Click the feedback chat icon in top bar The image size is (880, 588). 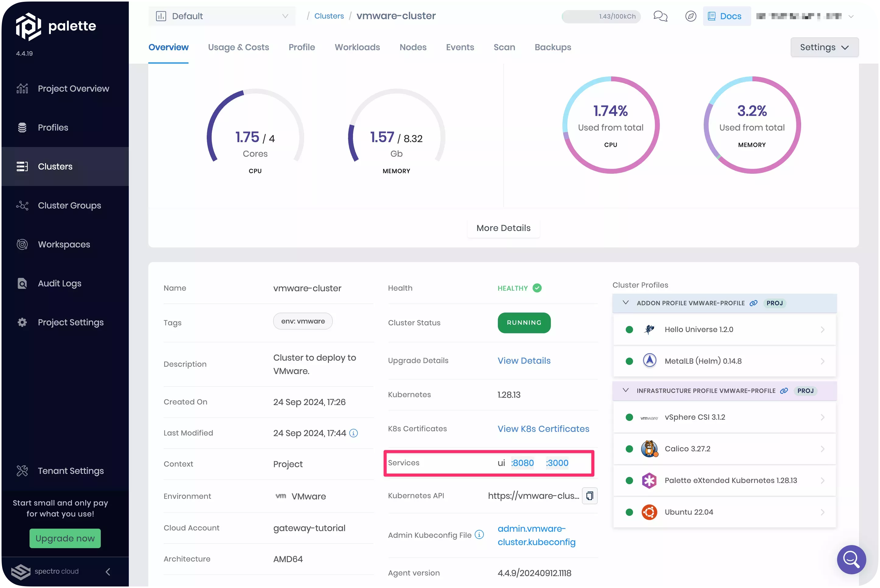(x=660, y=16)
